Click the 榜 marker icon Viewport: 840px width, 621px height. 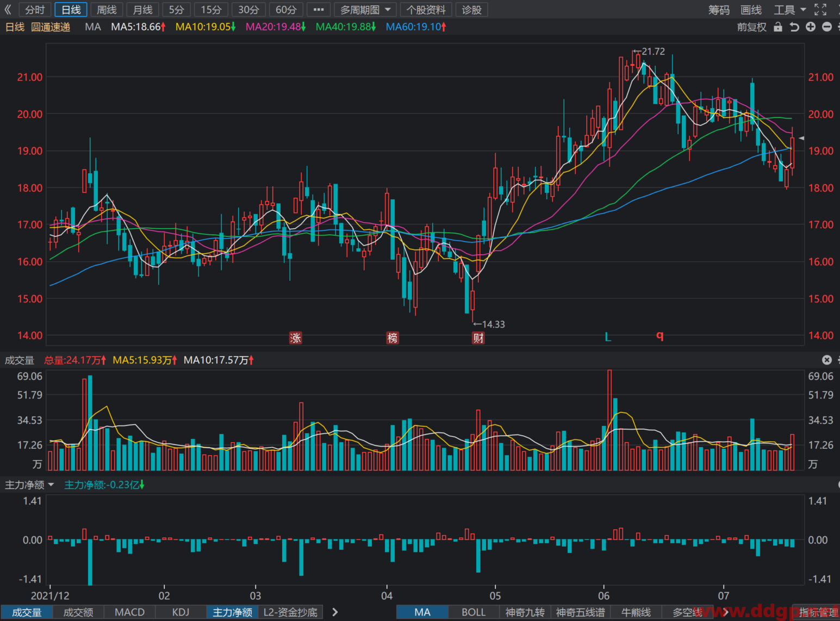pyautogui.click(x=393, y=338)
